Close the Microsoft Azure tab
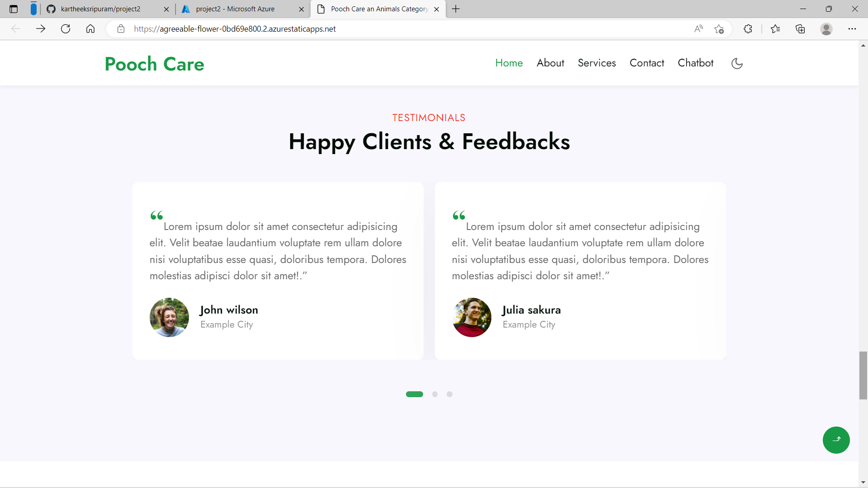Viewport: 868px width, 488px height. click(302, 9)
